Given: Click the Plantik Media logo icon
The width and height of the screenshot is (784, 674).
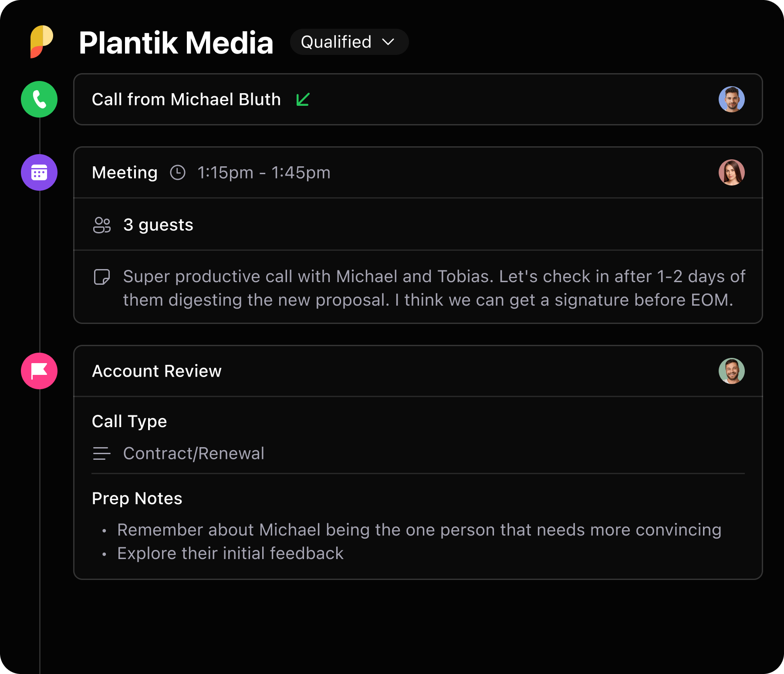Looking at the screenshot, I should pyautogui.click(x=41, y=42).
